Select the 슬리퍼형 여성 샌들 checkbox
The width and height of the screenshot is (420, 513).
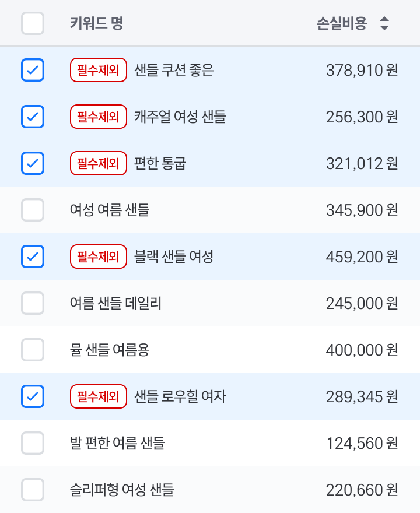pyautogui.click(x=33, y=490)
